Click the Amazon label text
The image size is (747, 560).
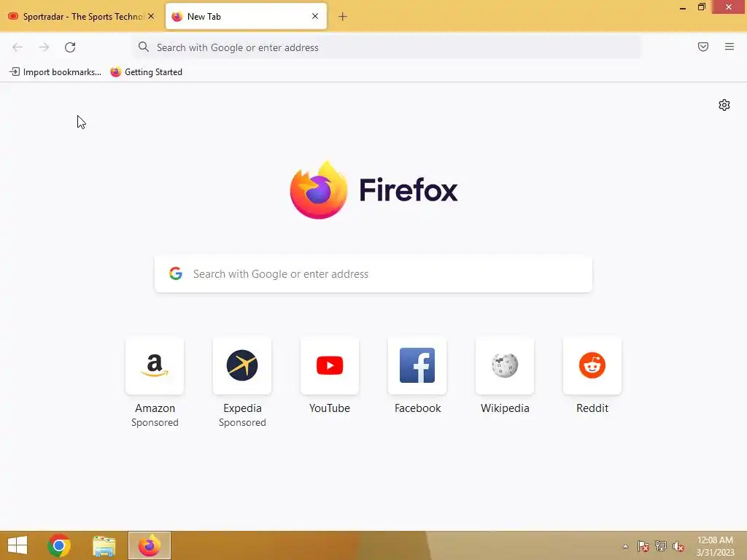click(155, 408)
